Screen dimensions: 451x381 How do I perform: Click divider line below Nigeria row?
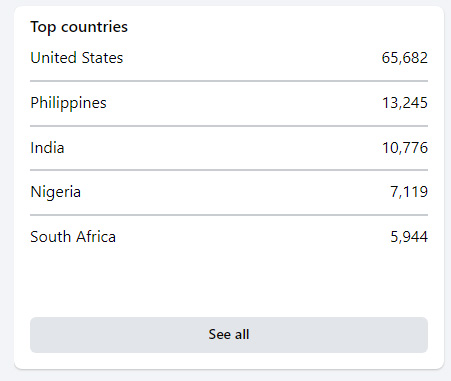pyautogui.click(x=229, y=215)
